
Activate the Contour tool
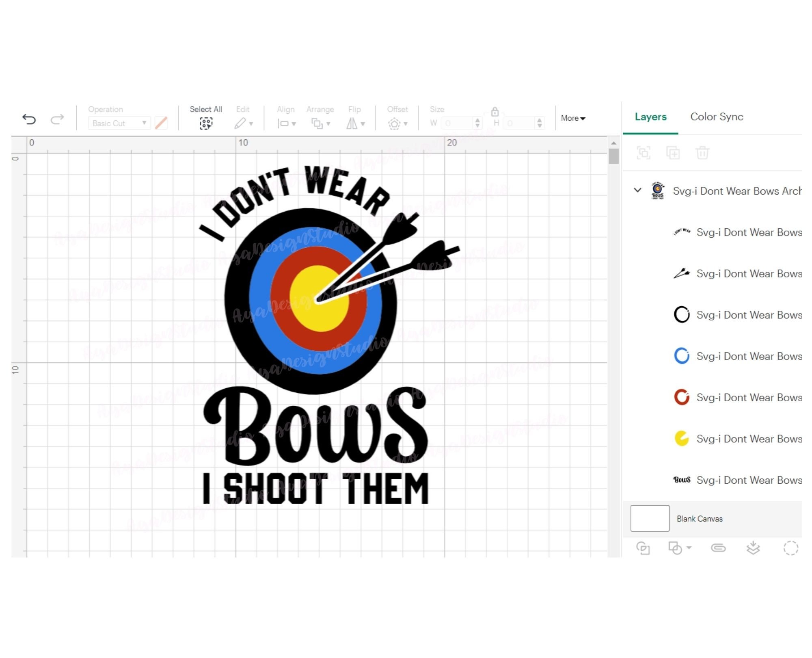click(790, 547)
